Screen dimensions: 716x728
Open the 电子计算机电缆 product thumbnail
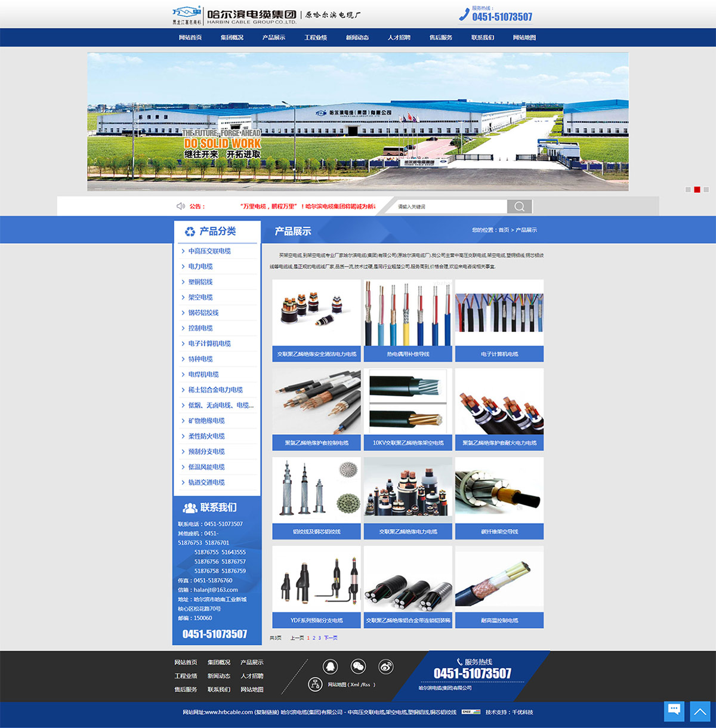click(499, 313)
